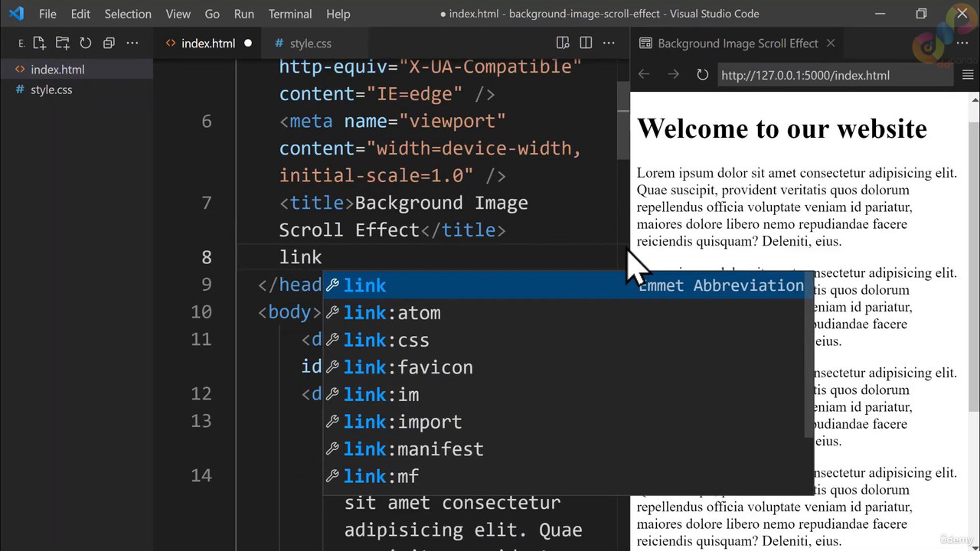Screen dimensions: 980x551
Task: Open the Go menu
Action: pos(212,14)
